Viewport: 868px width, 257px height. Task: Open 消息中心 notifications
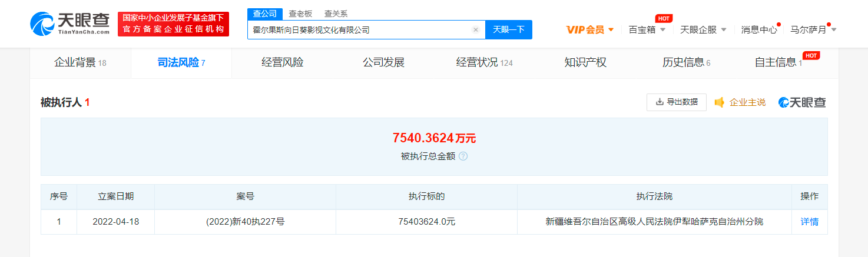click(x=758, y=29)
